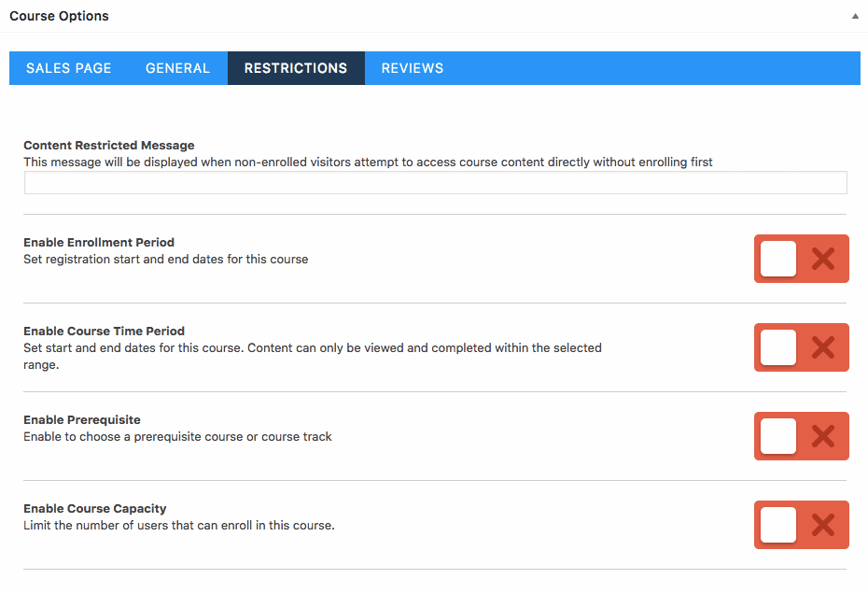Click the Course Options panel heading
This screenshot has height=593, width=868.
pyautogui.click(x=59, y=16)
